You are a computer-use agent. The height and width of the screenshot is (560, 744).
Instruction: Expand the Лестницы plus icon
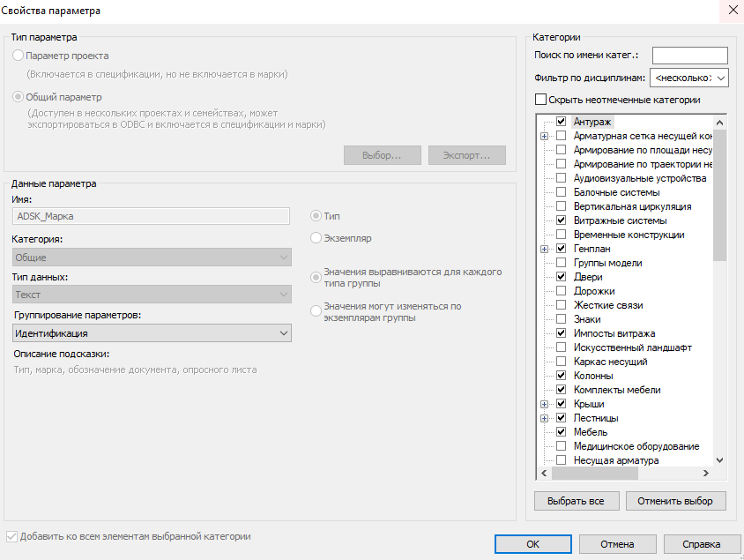(544, 419)
